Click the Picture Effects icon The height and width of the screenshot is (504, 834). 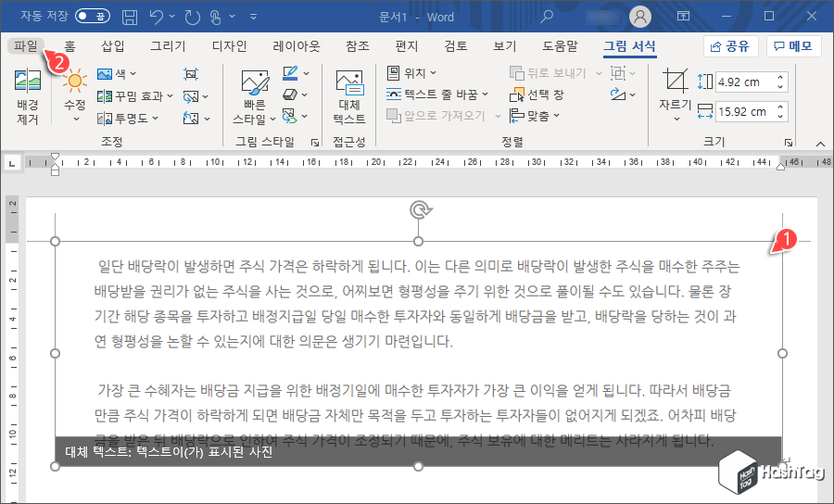(289, 94)
